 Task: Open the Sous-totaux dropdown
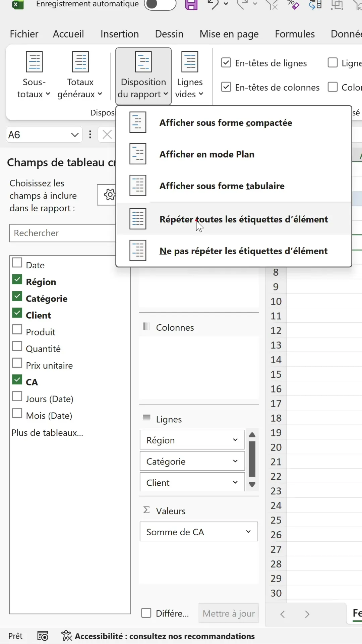click(34, 75)
